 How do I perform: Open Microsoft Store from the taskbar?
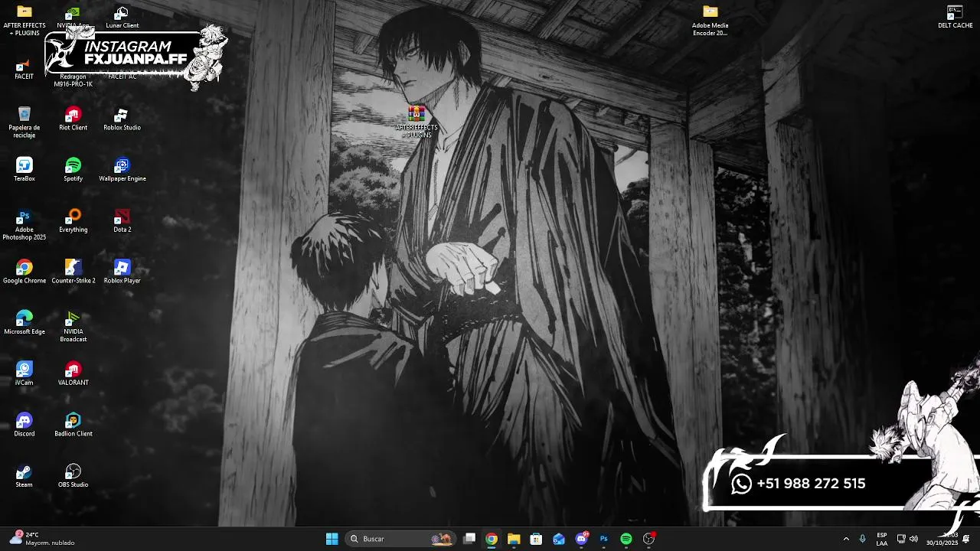pos(536,539)
